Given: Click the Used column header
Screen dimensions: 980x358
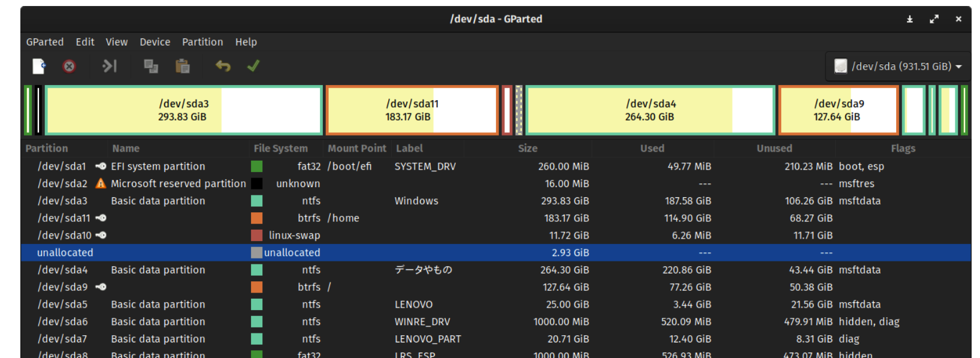Looking at the screenshot, I should 652,148.
